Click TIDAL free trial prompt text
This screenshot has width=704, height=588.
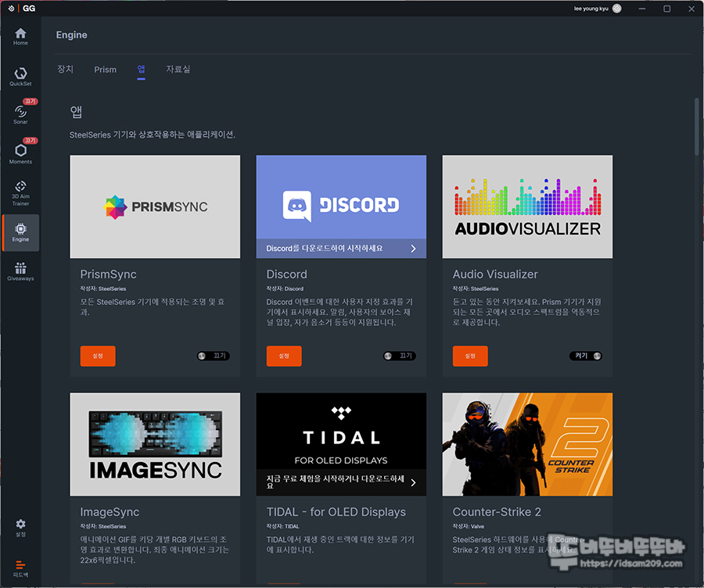pyautogui.click(x=336, y=482)
